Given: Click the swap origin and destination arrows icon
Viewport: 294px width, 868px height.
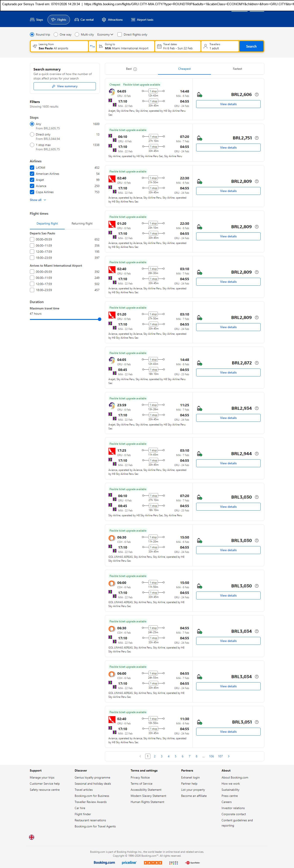Looking at the screenshot, I should [x=92, y=46].
